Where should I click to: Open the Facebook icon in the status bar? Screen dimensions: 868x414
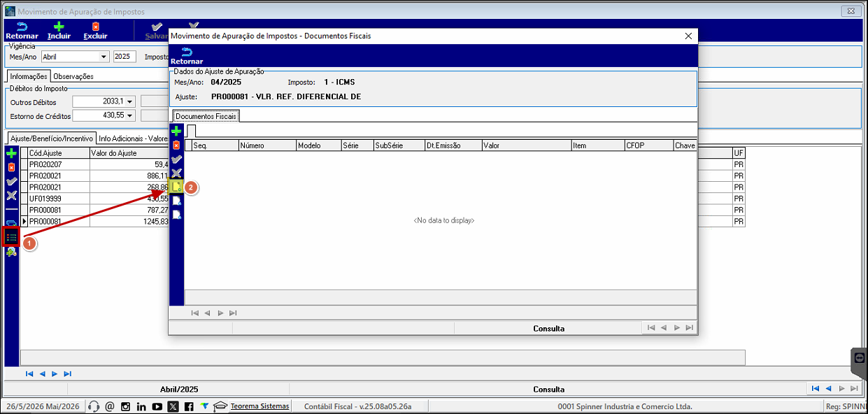pos(189,406)
